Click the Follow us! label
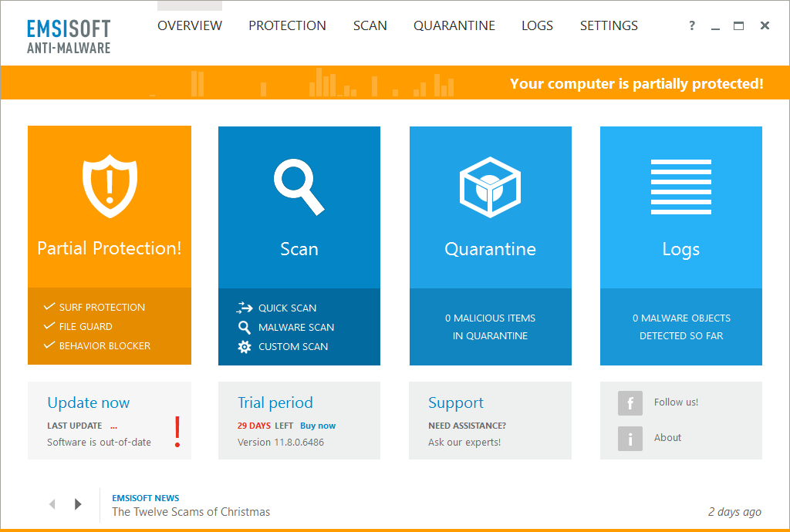 pos(676,402)
